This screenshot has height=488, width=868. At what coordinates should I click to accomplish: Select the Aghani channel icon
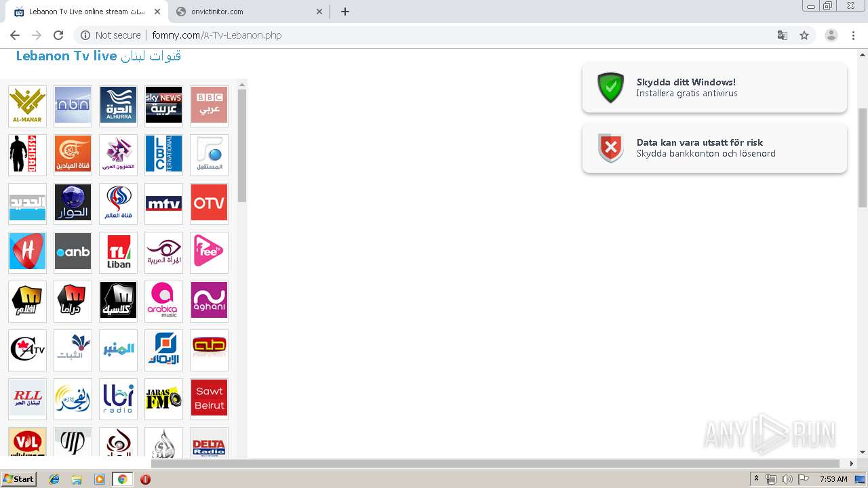pyautogui.click(x=209, y=301)
